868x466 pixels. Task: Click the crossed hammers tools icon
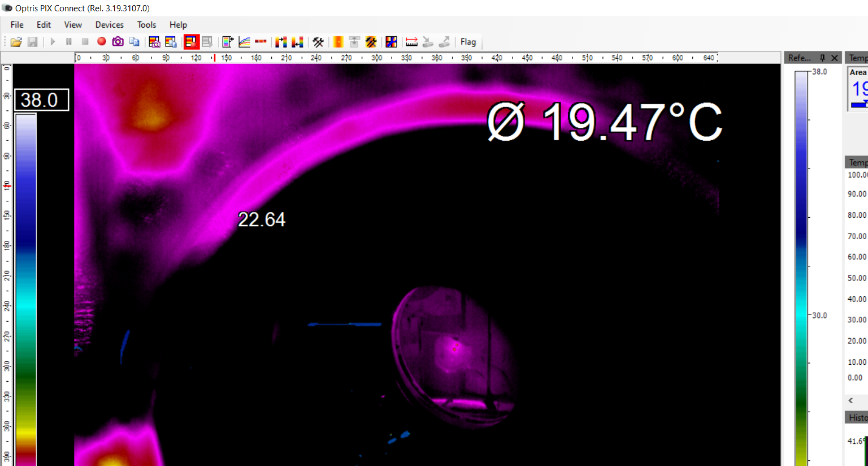click(x=318, y=42)
